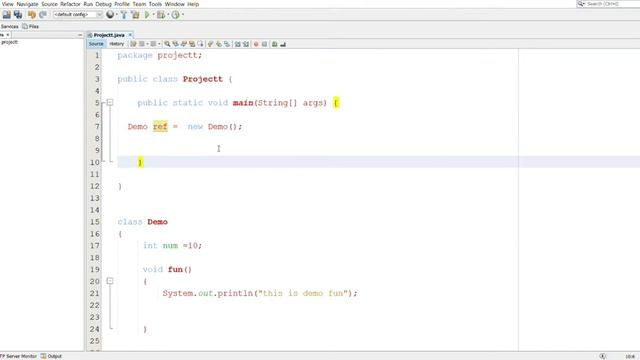This screenshot has width=640, height=360.
Task: Click the Find Next Occurrence icon
Action: click(184, 44)
